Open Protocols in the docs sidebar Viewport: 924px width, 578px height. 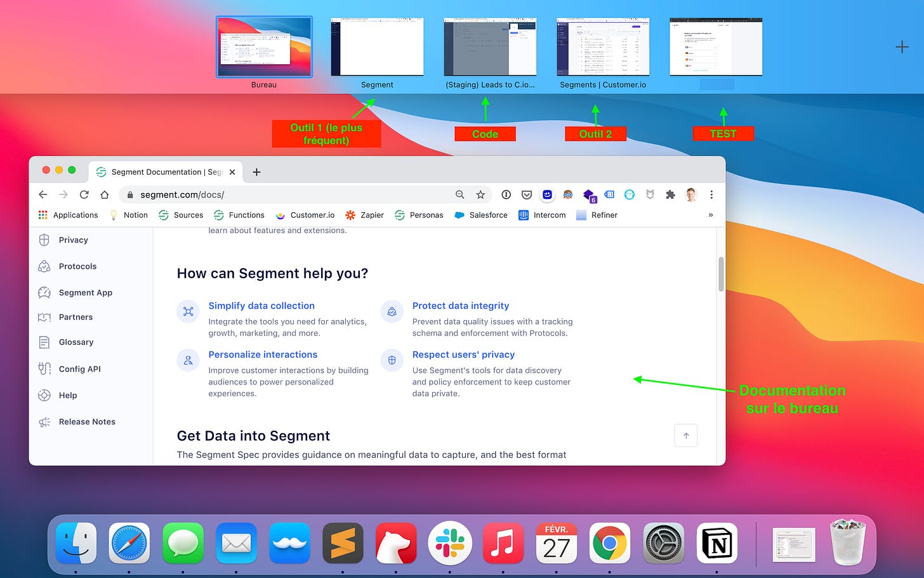[x=67, y=266]
